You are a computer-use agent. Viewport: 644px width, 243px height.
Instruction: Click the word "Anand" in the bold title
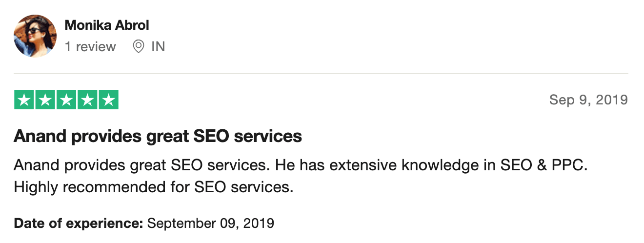[x=40, y=136]
